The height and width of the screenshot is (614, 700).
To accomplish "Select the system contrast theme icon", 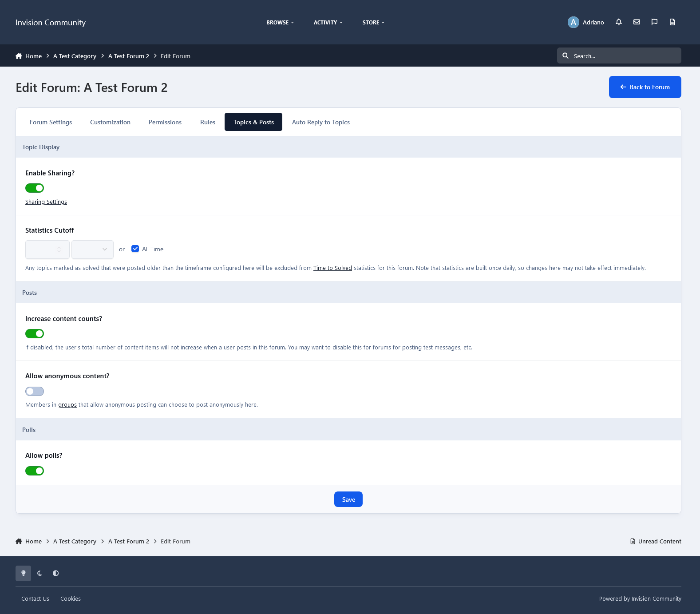I will point(55,573).
